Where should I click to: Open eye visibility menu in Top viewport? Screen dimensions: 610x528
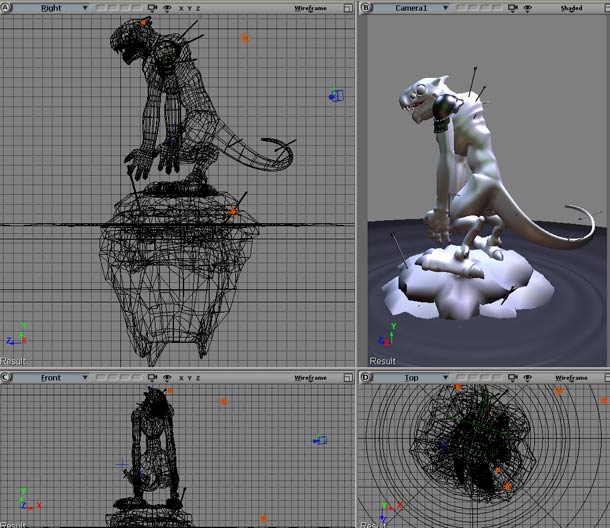point(528,377)
